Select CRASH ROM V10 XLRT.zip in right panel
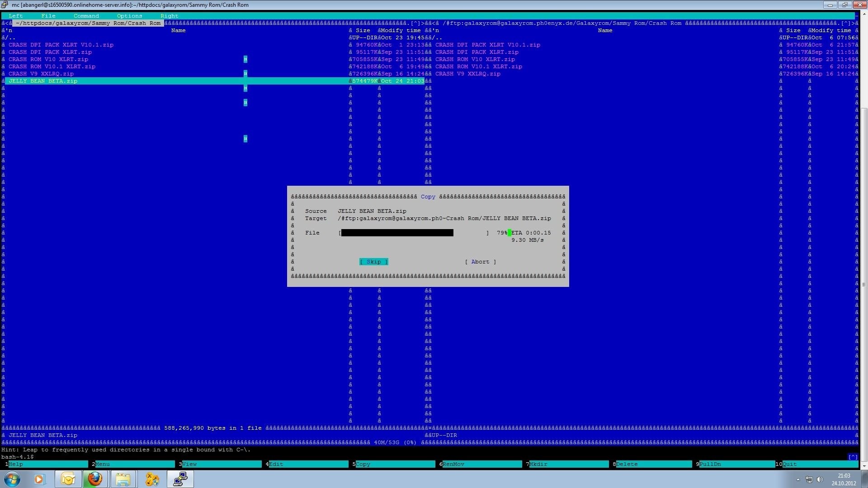Viewport: 868px width, 488px height. click(475, 59)
